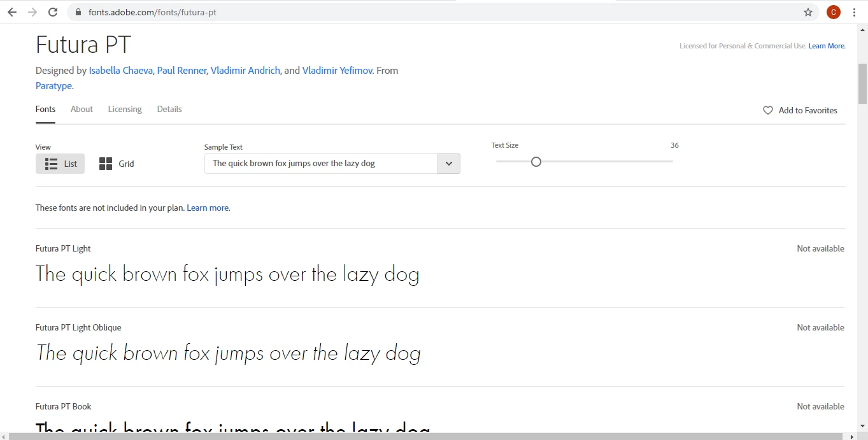Click the horizontal scrollbar at bottom
Screen dimensions: 868x440
pos(427,436)
